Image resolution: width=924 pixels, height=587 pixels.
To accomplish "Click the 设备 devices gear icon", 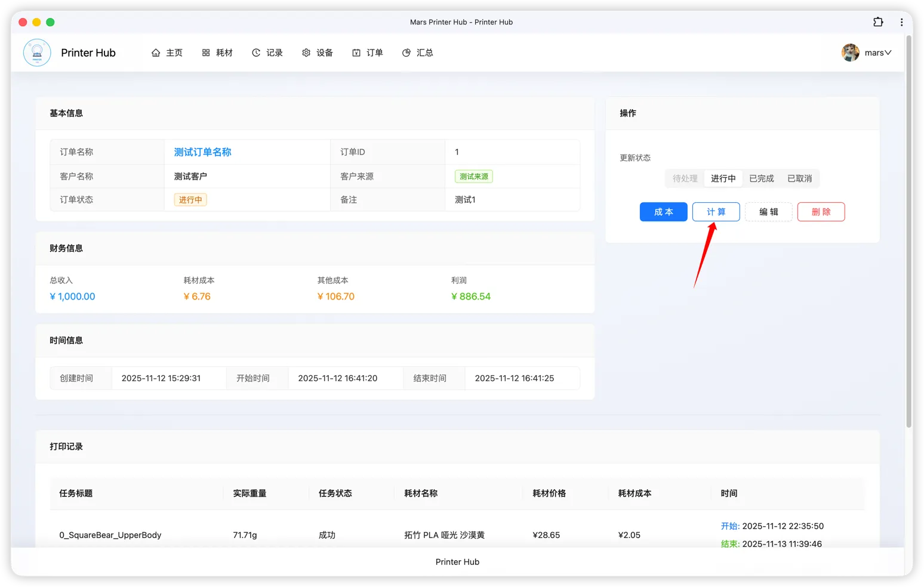I will click(306, 52).
